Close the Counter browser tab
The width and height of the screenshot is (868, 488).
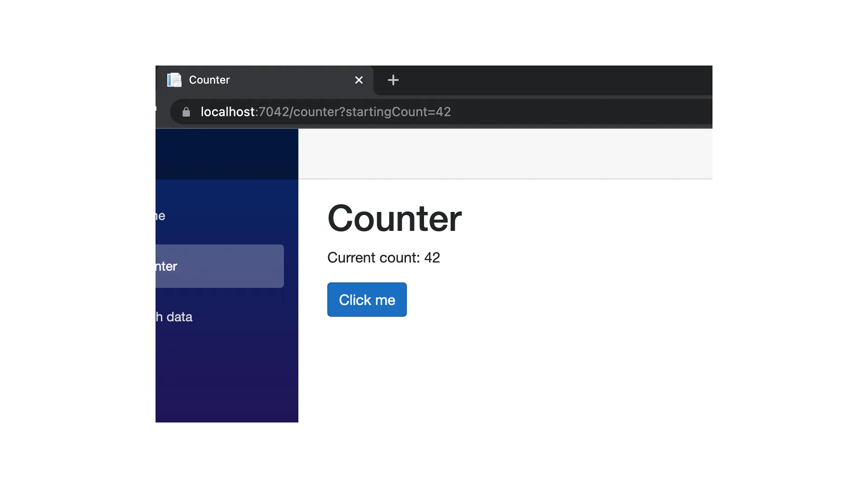pos(359,80)
